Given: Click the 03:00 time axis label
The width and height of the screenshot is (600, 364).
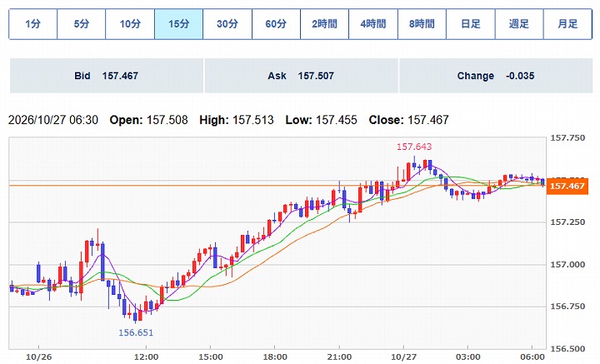Looking at the screenshot, I should tap(468, 357).
